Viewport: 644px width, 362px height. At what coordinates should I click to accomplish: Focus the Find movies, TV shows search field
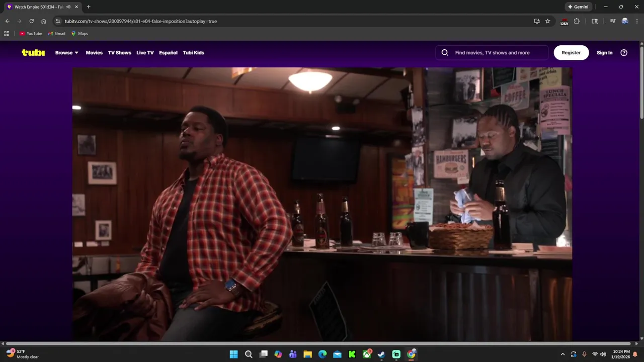coord(492,52)
